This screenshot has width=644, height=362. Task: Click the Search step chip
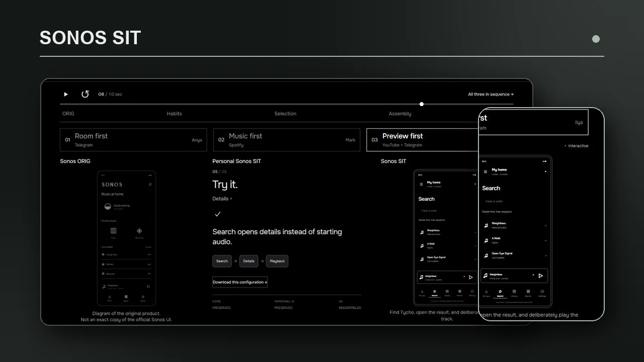[222, 261]
